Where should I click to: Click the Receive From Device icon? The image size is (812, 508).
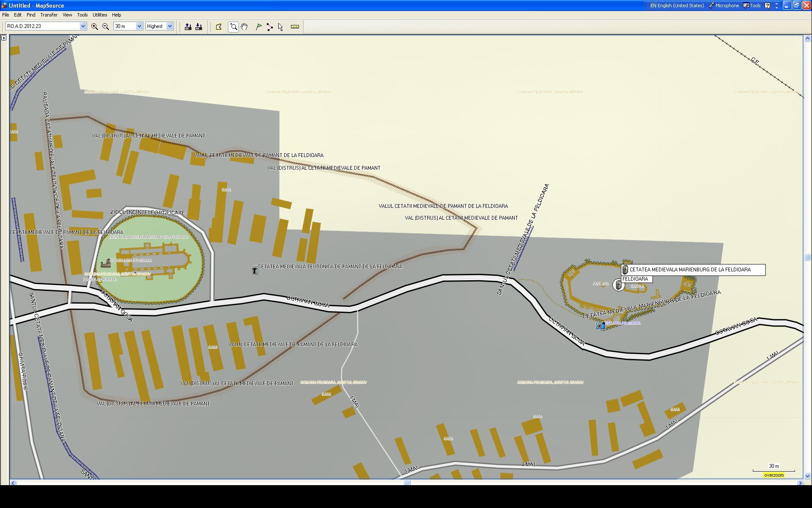(x=199, y=27)
